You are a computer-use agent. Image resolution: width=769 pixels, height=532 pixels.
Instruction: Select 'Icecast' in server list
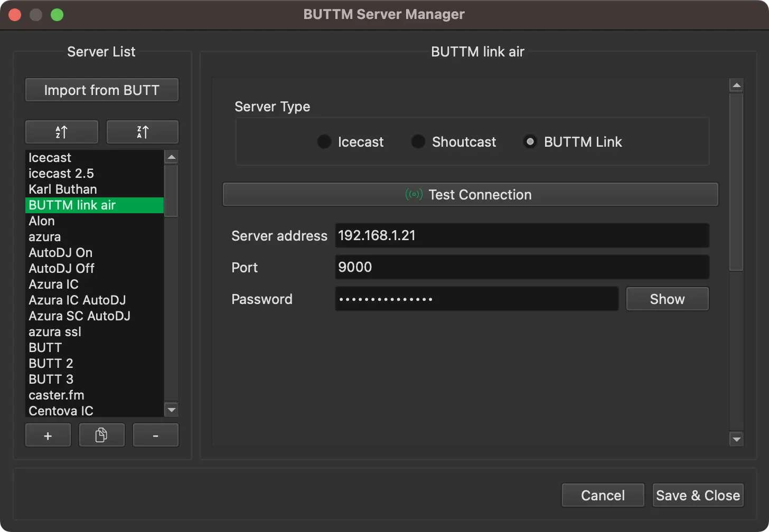(x=95, y=158)
